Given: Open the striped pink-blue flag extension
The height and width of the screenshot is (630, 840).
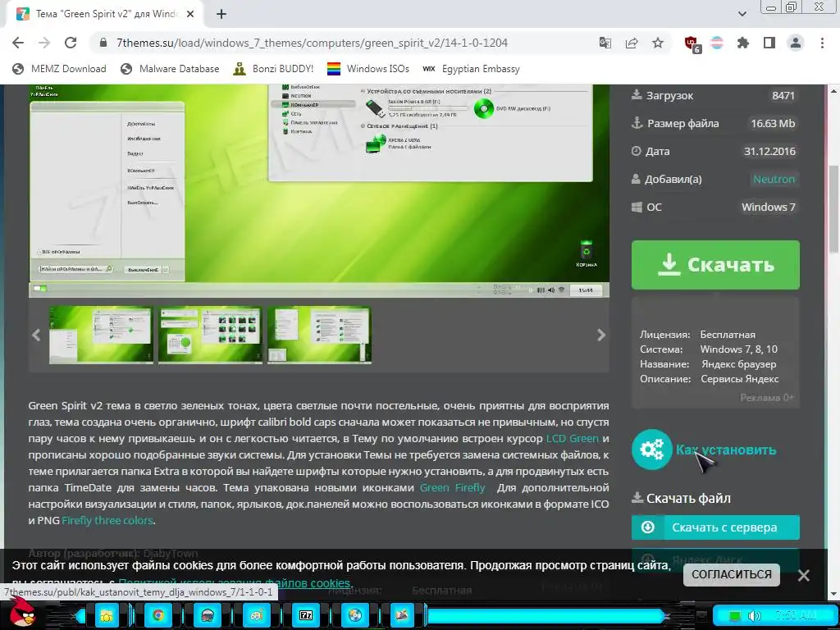Looking at the screenshot, I should (x=717, y=43).
